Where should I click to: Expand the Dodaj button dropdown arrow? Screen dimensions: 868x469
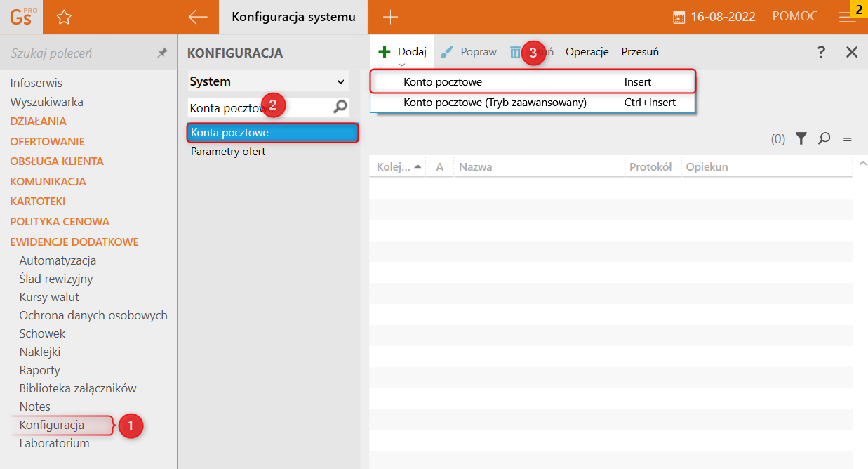click(x=402, y=64)
